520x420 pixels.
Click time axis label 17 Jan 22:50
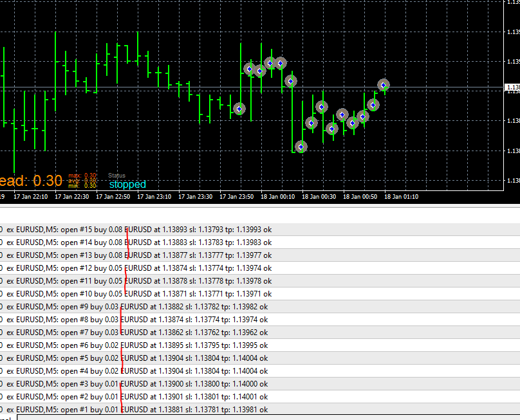pyautogui.click(x=113, y=197)
